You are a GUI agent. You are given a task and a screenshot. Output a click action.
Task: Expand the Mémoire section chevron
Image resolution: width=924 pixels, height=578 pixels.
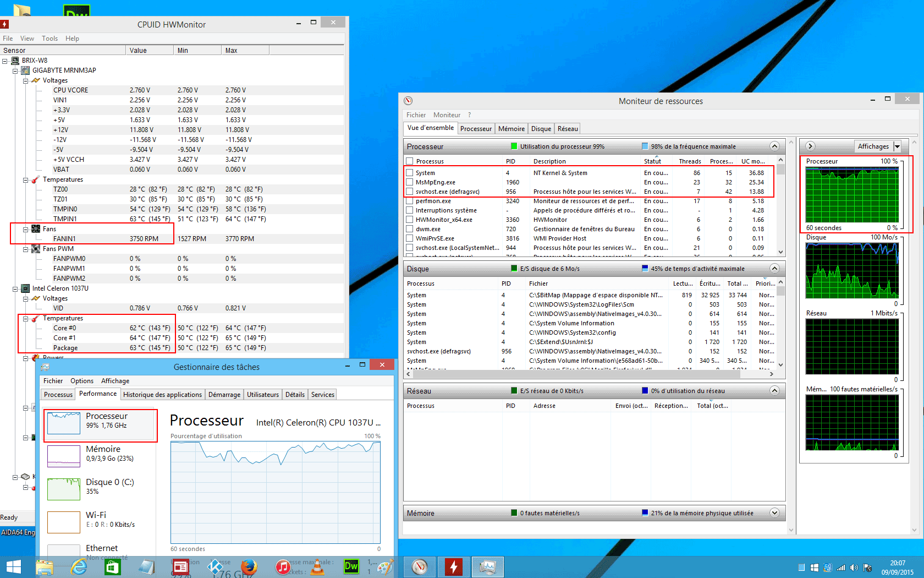coord(774,513)
